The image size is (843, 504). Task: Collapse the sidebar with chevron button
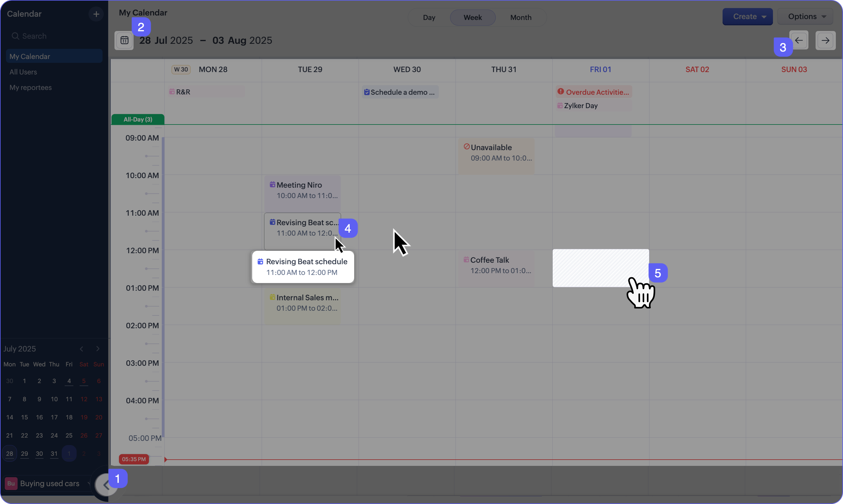(106, 485)
